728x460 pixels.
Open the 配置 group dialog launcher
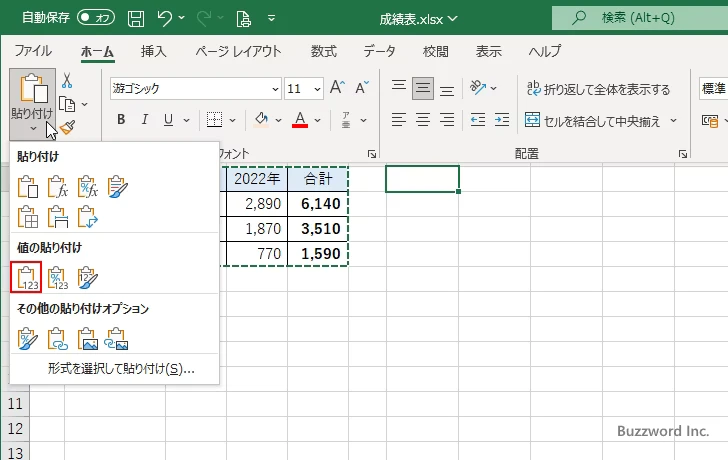click(x=682, y=154)
